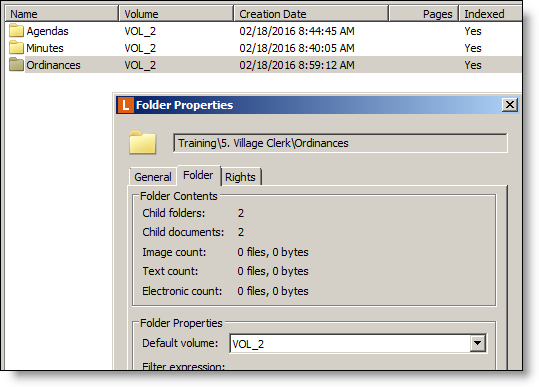Select the Folder tab
The image size is (539, 387).
point(198,175)
